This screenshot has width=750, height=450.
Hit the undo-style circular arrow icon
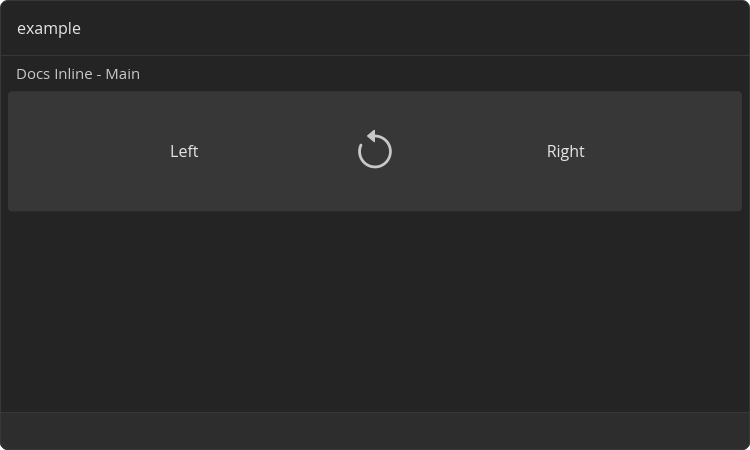tap(375, 151)
